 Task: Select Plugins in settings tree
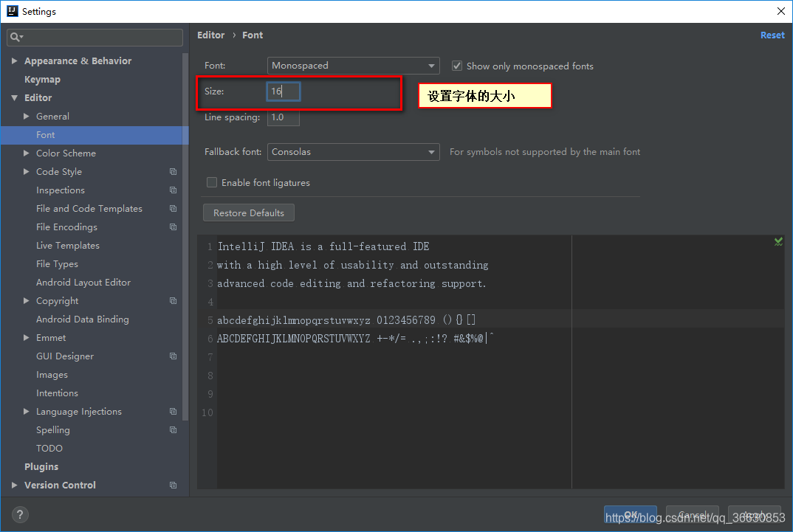[x=41, y=467]
